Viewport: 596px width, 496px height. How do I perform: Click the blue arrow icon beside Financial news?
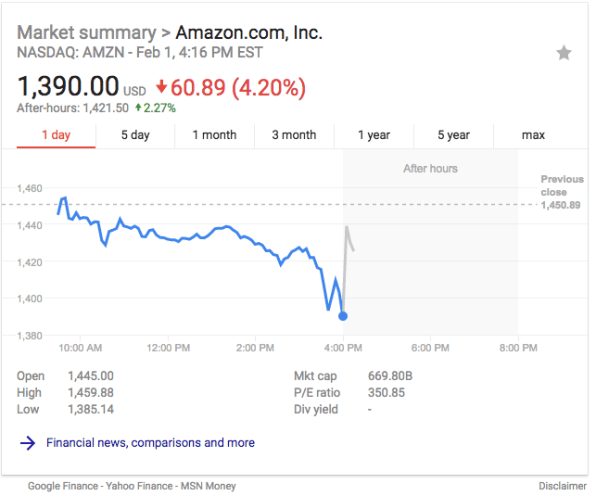27,443
